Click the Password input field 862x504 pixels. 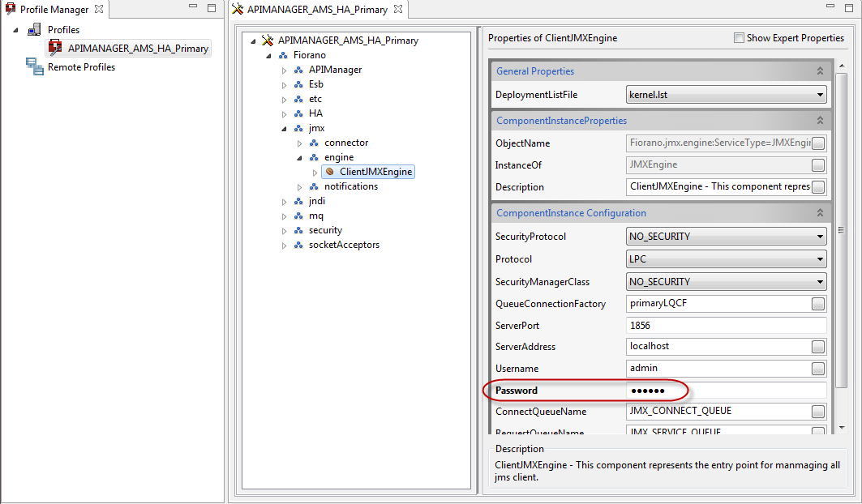coord(727,391)
